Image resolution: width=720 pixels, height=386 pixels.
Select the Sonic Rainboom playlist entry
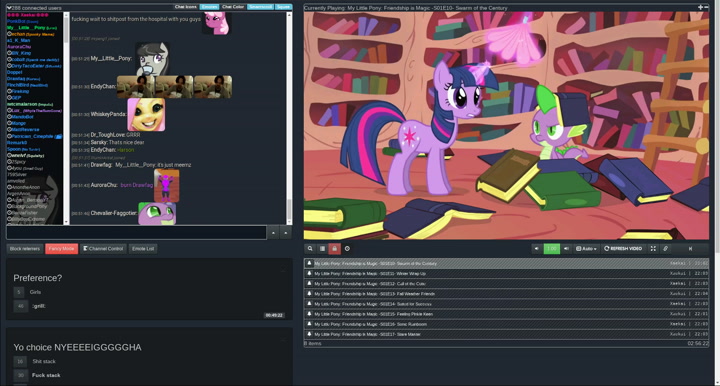(x=506, y=324)
